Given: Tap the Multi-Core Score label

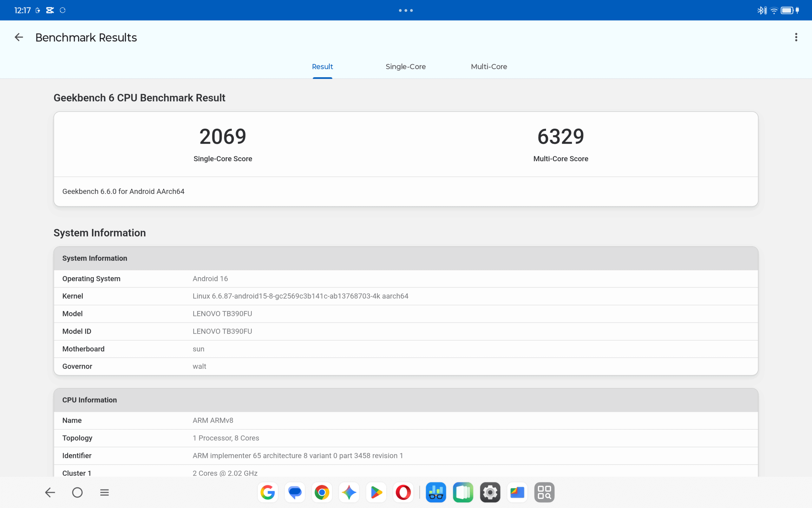Looking at the screenshot, I should pyautogui.click(x=561, y=158).
